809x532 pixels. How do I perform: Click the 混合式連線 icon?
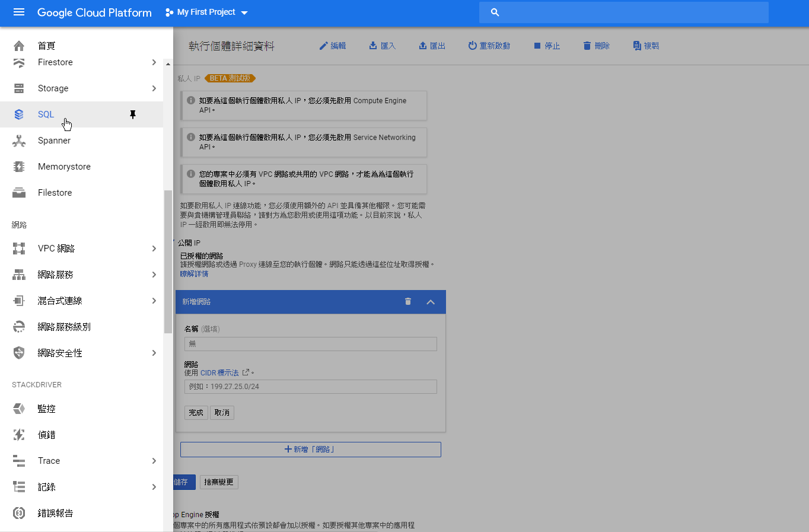19,301
